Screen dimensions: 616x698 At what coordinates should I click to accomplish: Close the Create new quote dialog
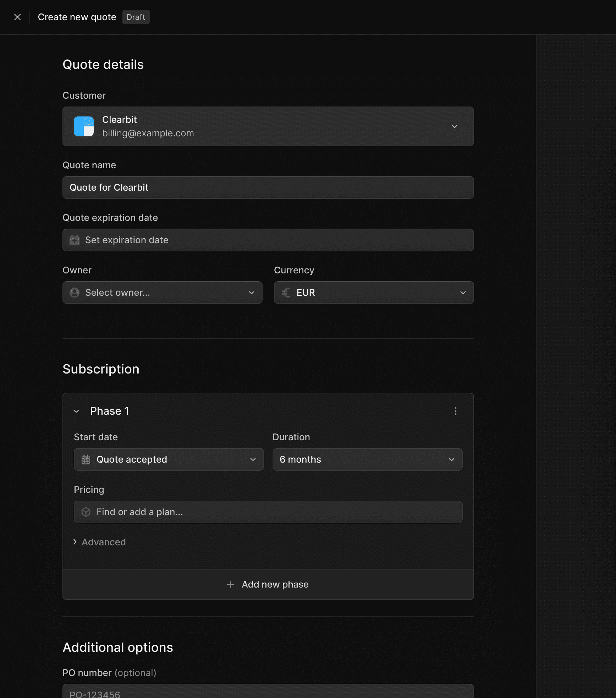(x=17, y=17)
